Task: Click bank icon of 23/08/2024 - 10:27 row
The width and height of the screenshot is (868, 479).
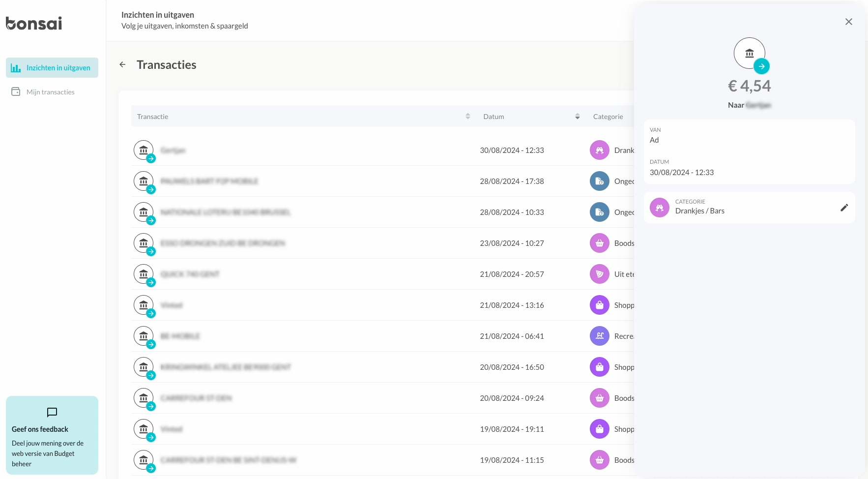Action: (144, 243)
